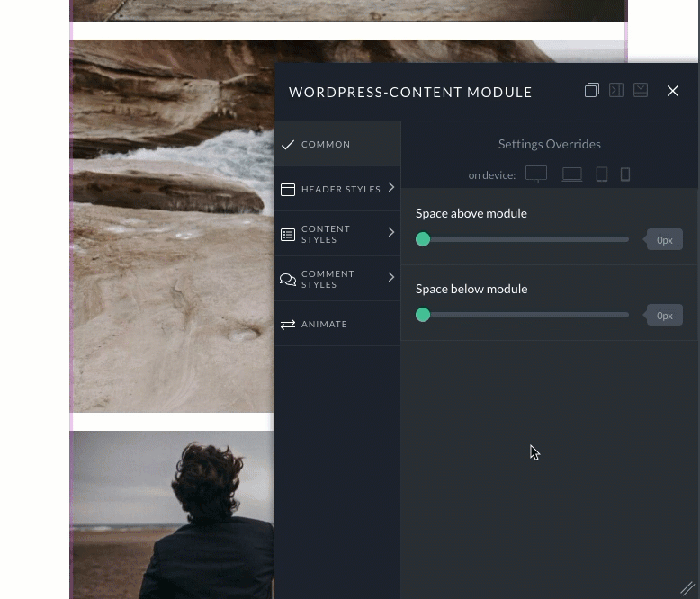The image size is (700, 599).
Task: Click the Animate arrows icon
Action: pos(288,325)
